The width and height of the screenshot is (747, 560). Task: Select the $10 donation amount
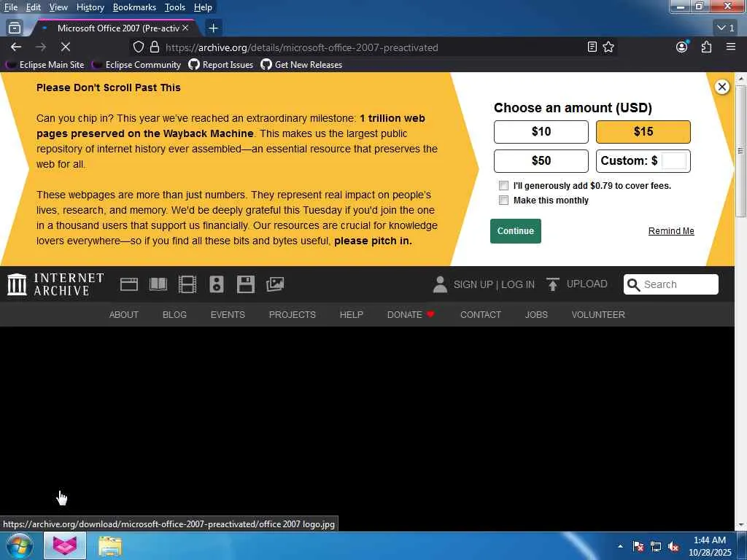click(541, 132)
